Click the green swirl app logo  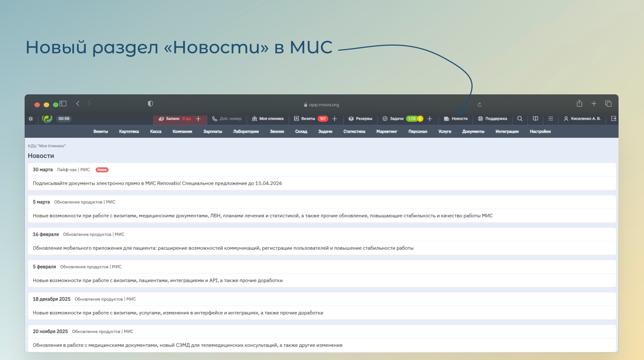click(47, 119)
